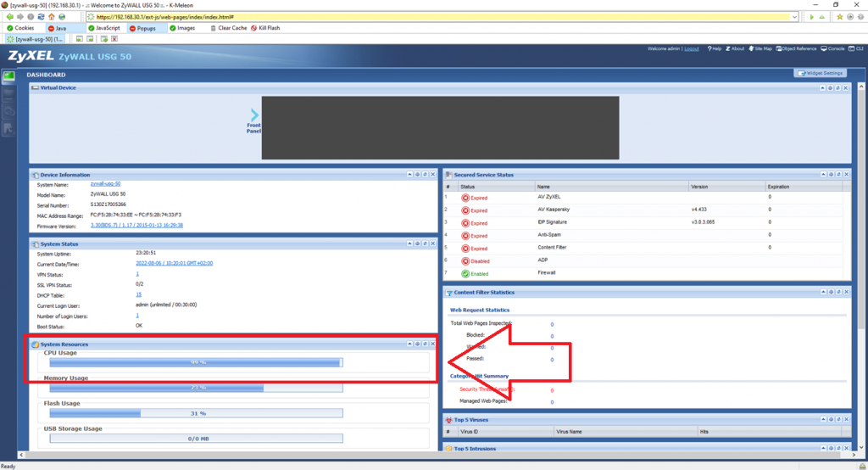Click the Current Date/Time link

(x=175, y=263)
